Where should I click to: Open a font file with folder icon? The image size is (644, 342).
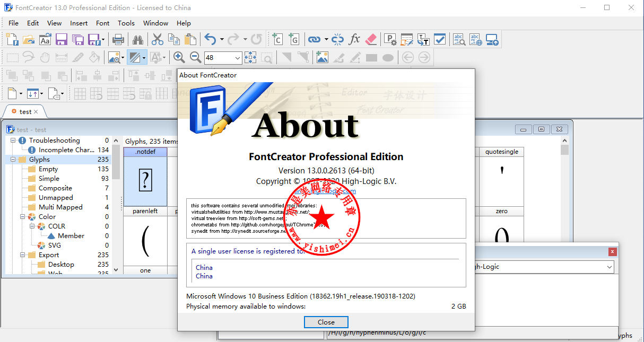click(29, 39)
